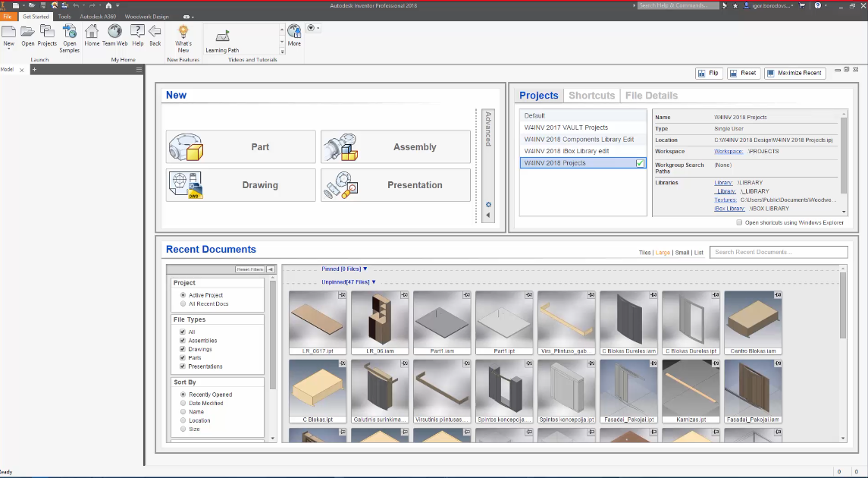The width and height of the screenshot is (868, 478).
Task: Collapse the filters panel arrow button
Action: [271, 269]
